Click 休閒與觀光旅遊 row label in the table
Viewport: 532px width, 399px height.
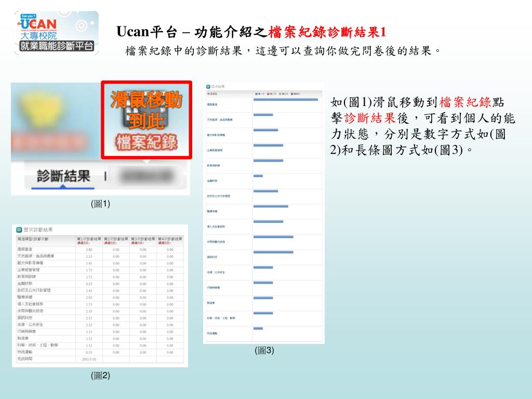point(30,311)
